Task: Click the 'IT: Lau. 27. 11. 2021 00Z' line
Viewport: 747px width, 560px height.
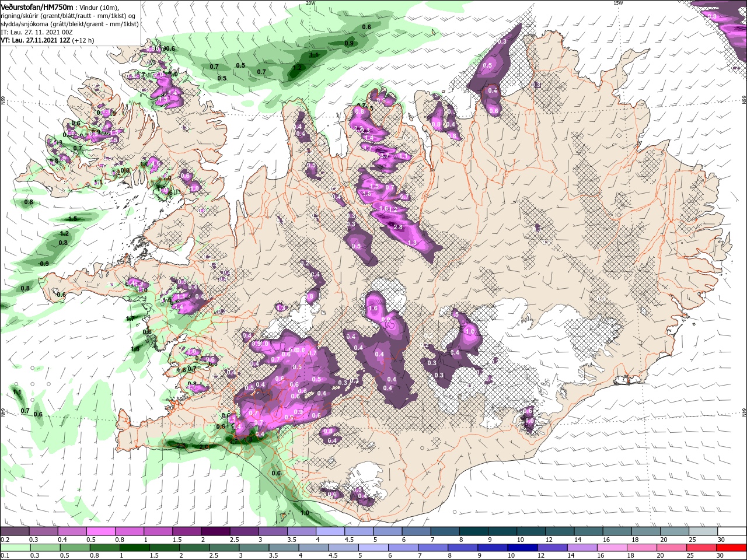Action: (x=36, y=32)
